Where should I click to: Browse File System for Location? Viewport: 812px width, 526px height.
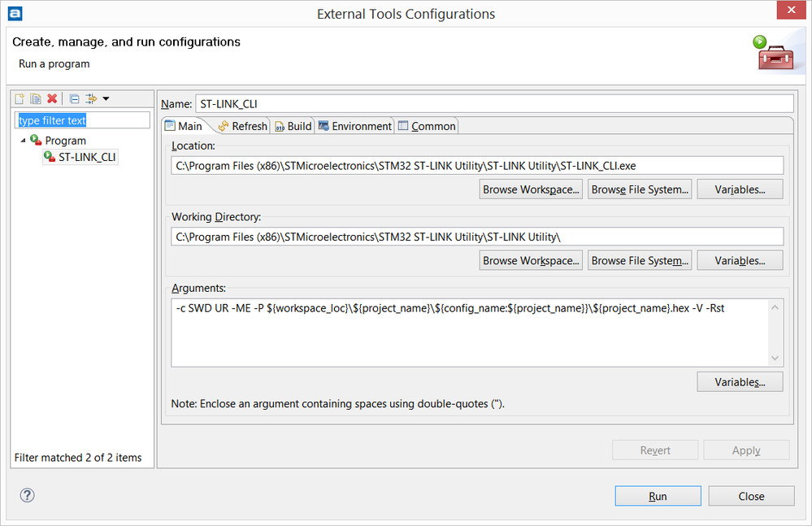click(640, 189)
